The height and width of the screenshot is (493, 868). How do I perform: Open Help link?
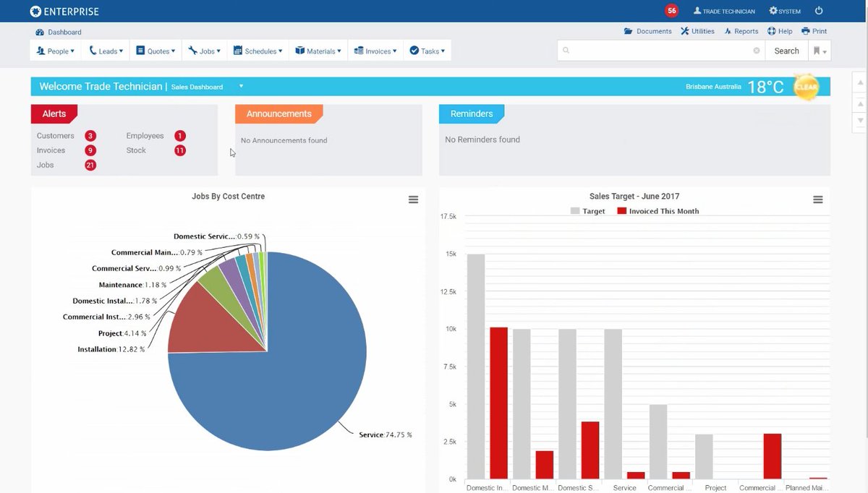780,31
